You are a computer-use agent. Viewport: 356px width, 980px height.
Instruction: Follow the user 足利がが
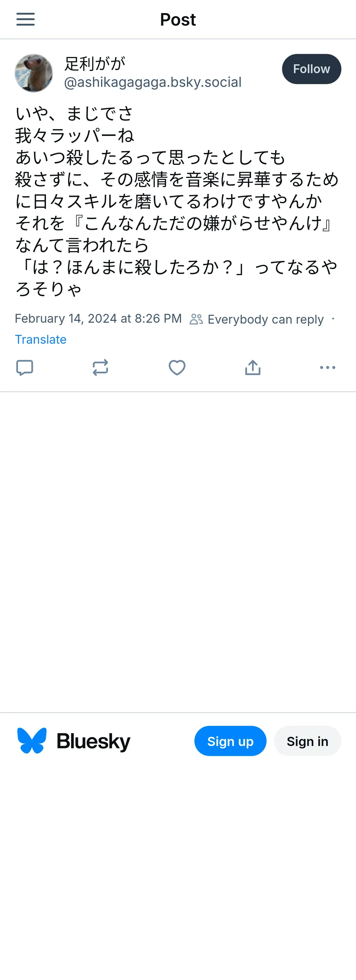(x=312, y=69)
